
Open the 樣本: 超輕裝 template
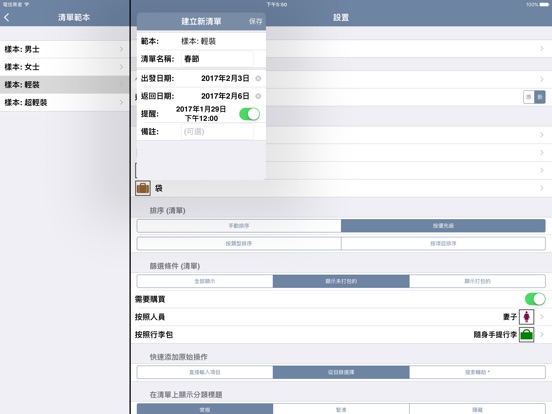64,102
